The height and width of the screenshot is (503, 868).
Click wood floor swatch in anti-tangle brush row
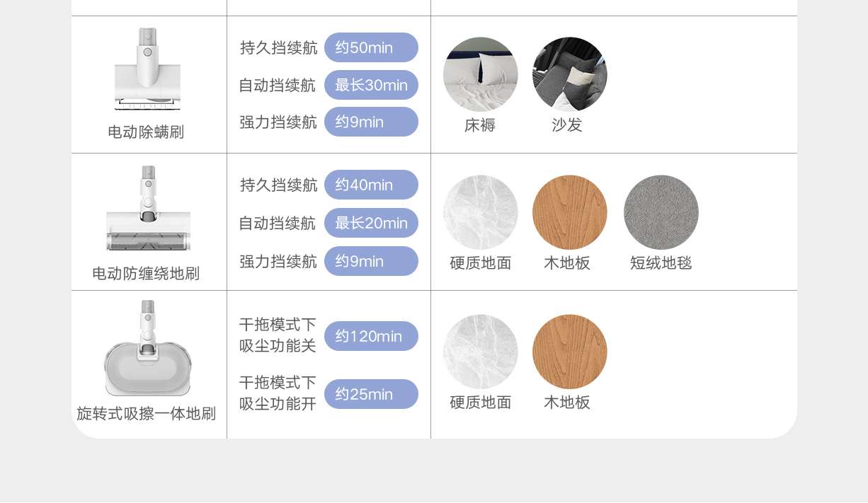[x=569, y=212]
